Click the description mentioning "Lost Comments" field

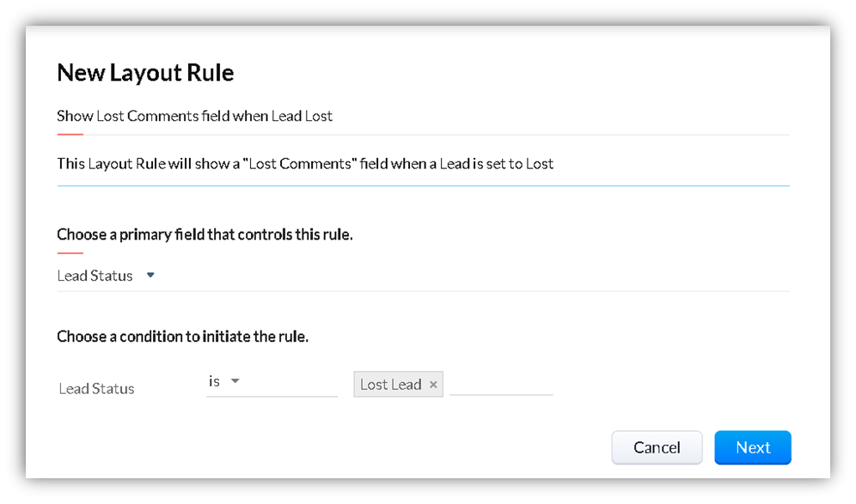pos(305,163)
